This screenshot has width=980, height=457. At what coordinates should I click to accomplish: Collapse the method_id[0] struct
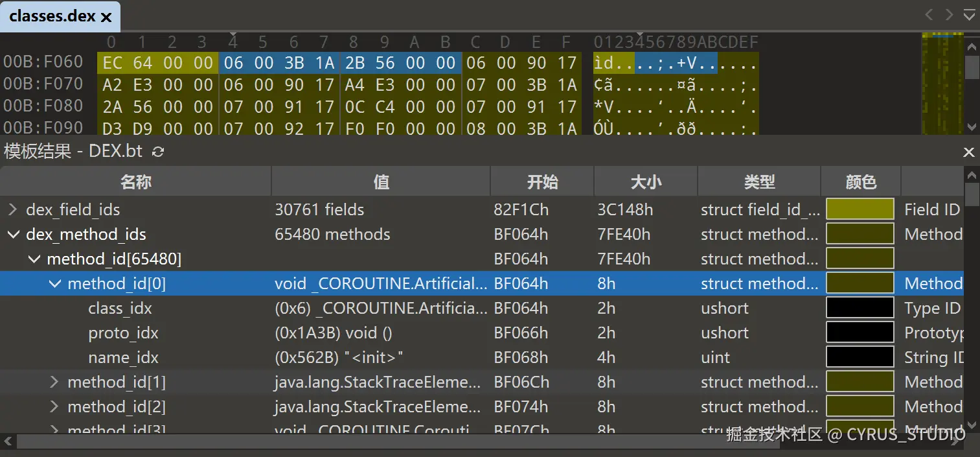(x=54, y=284)
